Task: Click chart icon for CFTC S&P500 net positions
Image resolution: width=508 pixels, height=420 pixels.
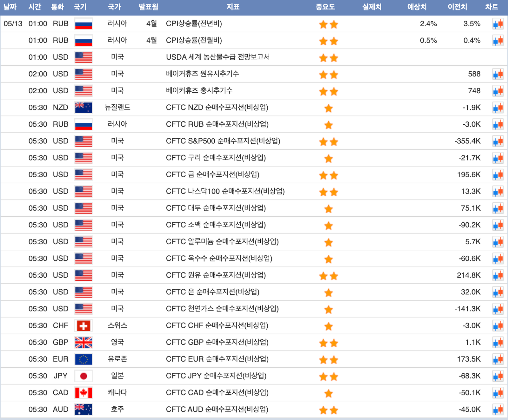Action: (x=498, y=141)
